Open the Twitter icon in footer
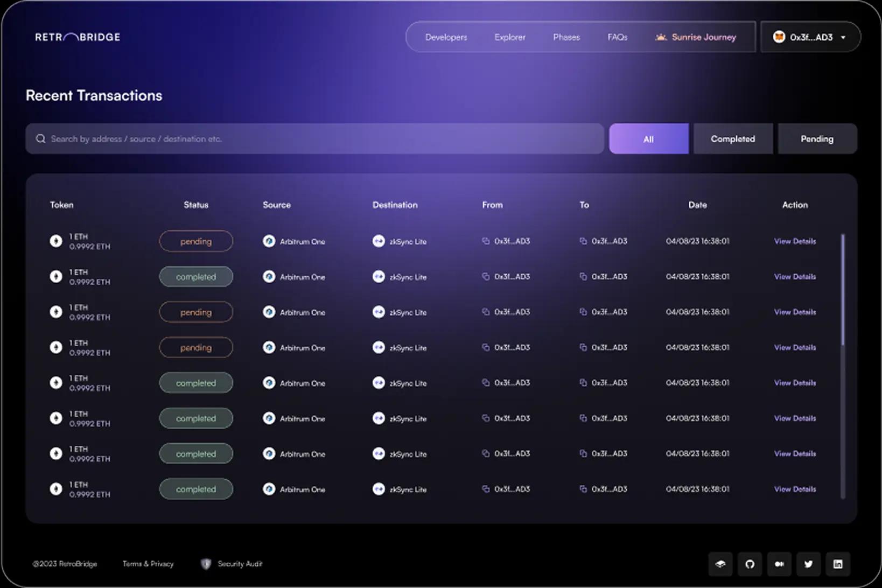The image size is (882, 588). [809, 564]
